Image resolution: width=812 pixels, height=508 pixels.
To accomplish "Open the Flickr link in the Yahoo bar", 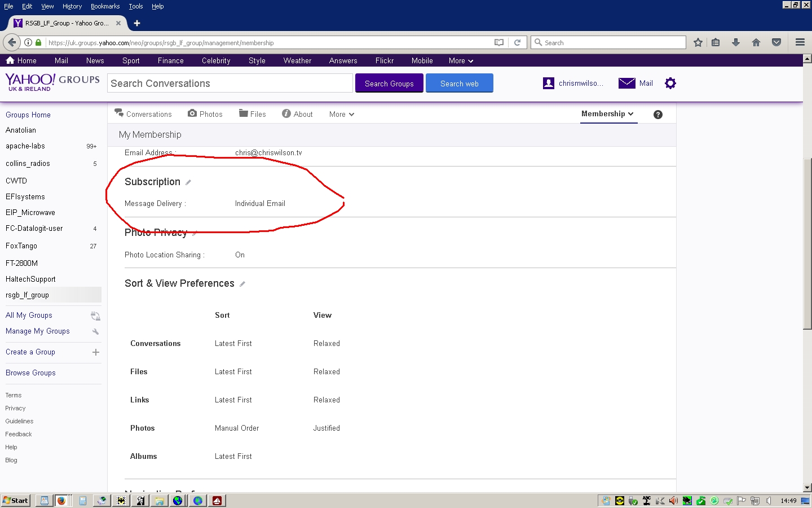I will 385,61.
